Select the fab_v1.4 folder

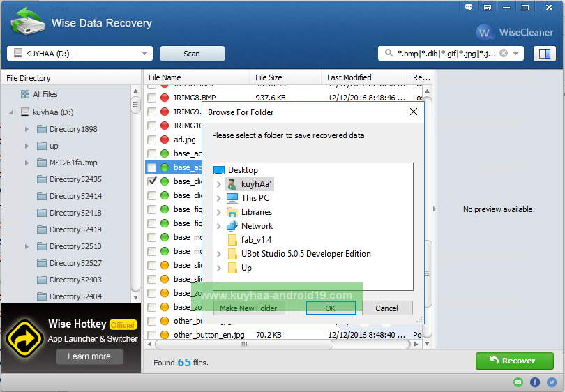pos(256,240)
